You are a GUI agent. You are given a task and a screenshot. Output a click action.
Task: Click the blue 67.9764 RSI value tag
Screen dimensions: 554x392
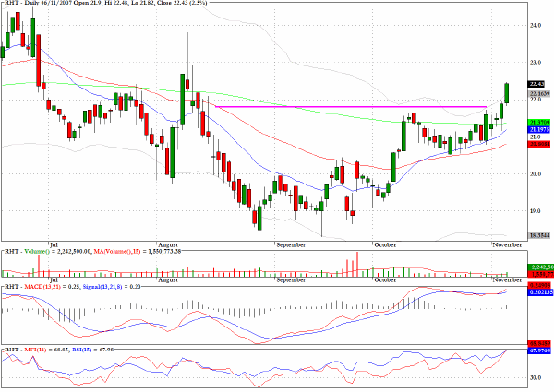(539, 350)
